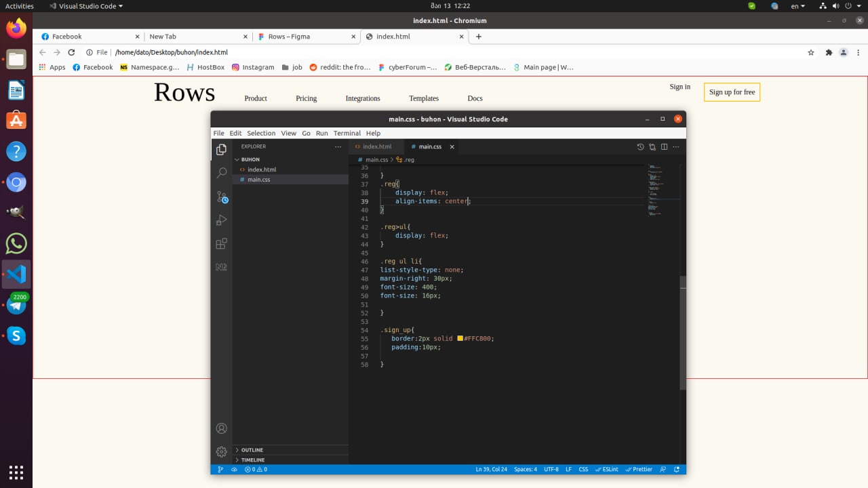The height and width of the screenshot is (488, 868).
Task: Open the notifications bell in VS Code status bar
Action: click(676, 469)
